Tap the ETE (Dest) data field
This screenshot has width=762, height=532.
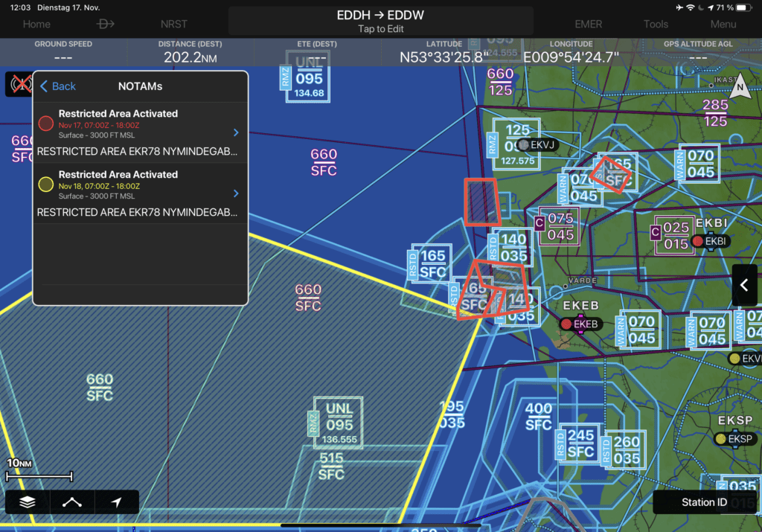click(317, 51)
